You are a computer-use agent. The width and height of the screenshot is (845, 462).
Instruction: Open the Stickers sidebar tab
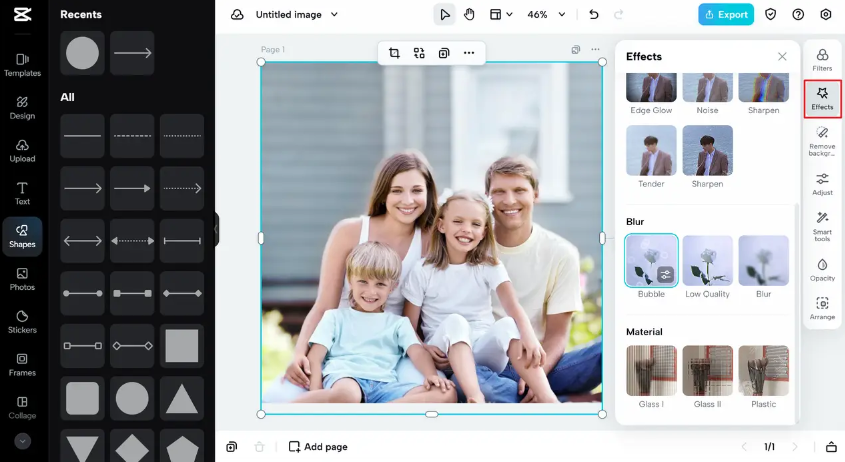point(22,322)
